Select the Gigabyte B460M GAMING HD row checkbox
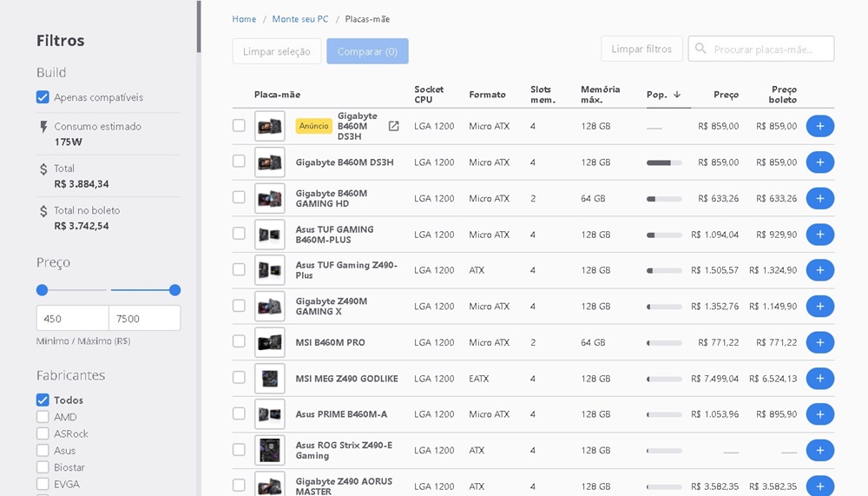868x496 pixels. pos(239,197)
